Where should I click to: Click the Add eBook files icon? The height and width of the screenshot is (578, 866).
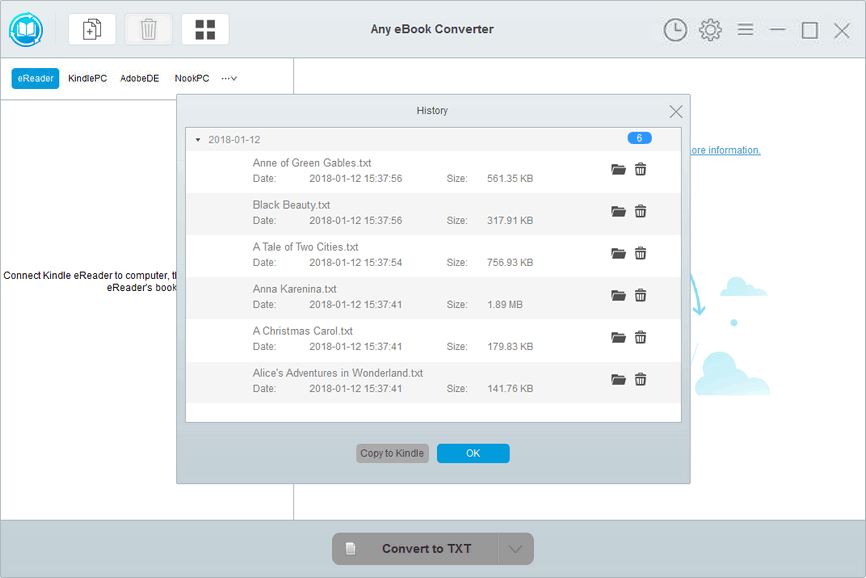coord(92,29)
